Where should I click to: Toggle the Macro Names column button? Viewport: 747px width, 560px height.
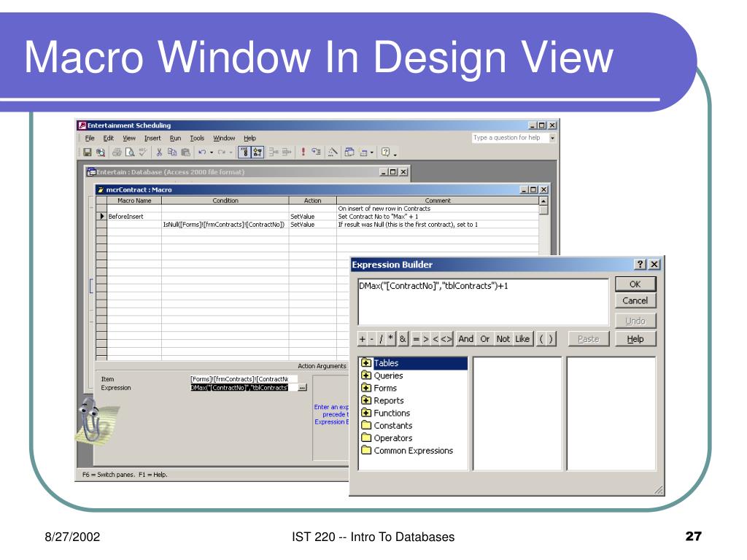coord(244,152)
